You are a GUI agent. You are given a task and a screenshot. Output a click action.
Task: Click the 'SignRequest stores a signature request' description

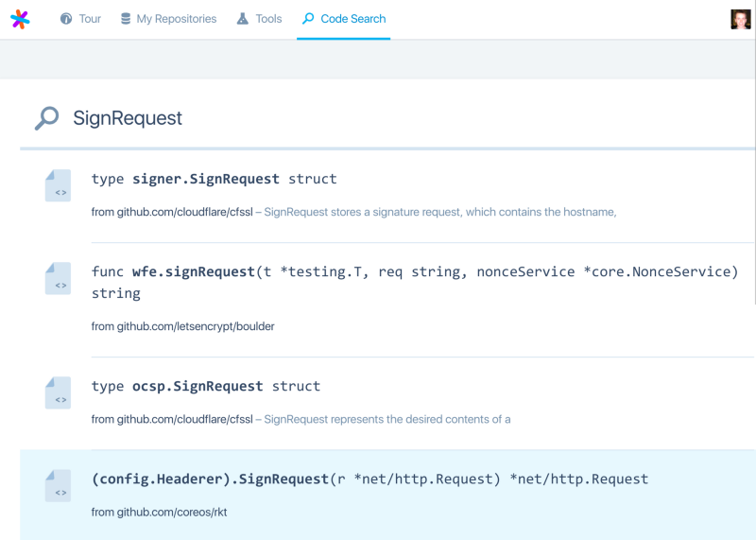pyautogui.click(x=440, y=212)
